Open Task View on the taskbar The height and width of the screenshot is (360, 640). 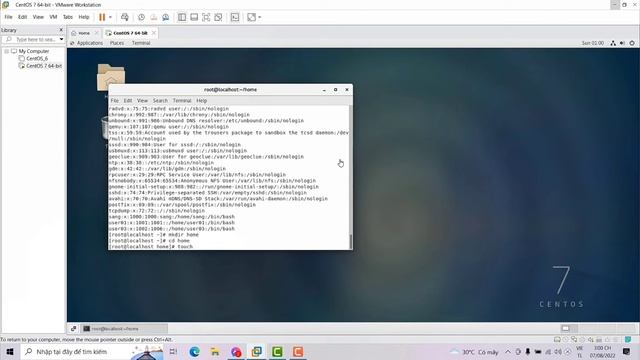[x=173, y=351]
